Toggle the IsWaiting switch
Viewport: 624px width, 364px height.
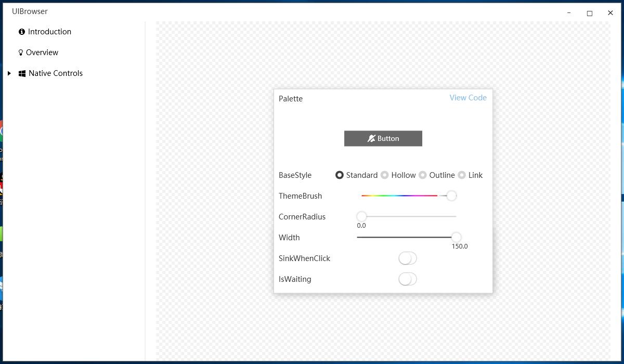coord(408,279)
